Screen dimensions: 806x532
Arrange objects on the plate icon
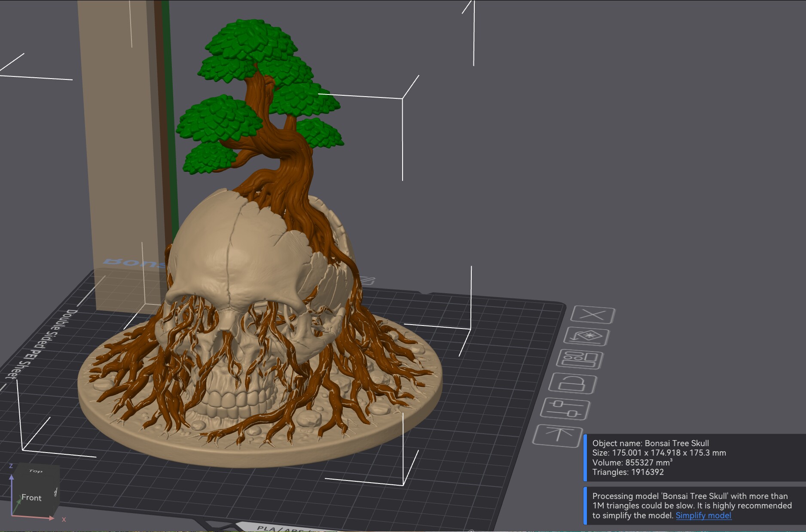point(580,360)
